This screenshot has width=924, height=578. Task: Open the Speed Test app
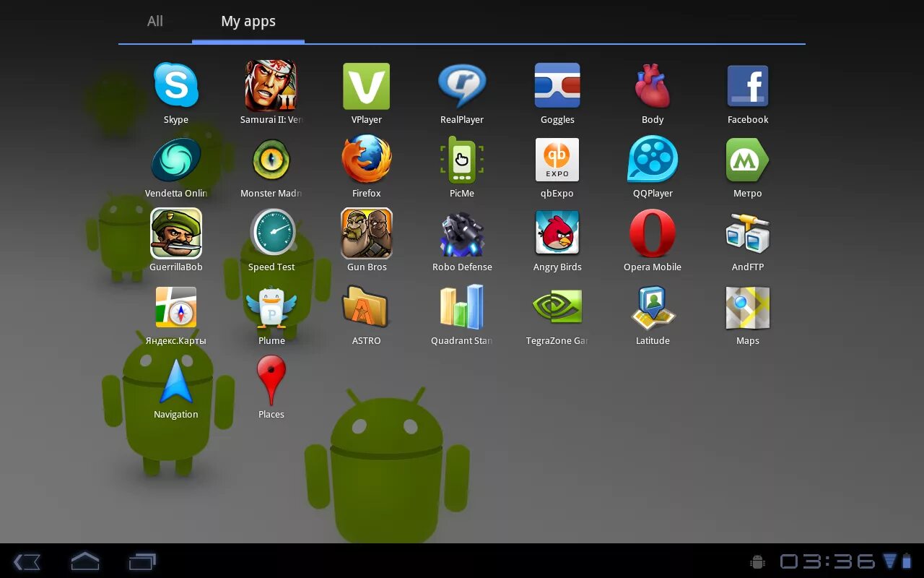pyautogui.click(x=272, y=233)
